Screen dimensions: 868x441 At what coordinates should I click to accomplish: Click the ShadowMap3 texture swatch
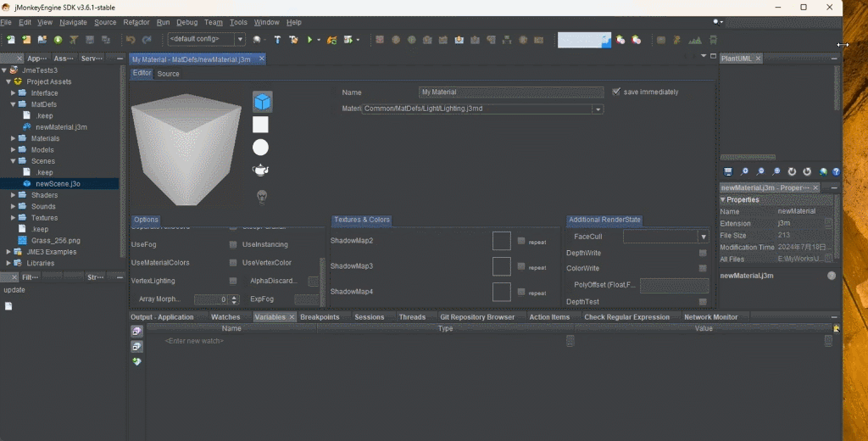click(x=502, y=266)
